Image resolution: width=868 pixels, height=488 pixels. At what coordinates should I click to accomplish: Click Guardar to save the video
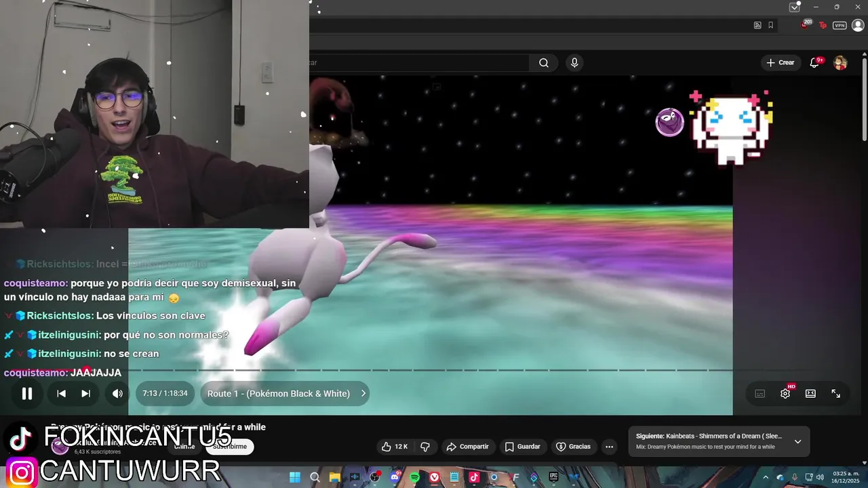pyautogui.click(x=522, y=447)
